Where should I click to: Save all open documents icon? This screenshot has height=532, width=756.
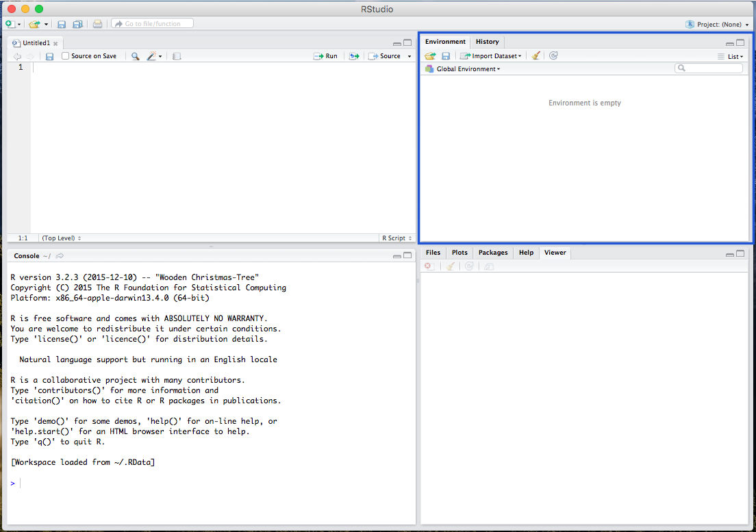pos(77,24)
